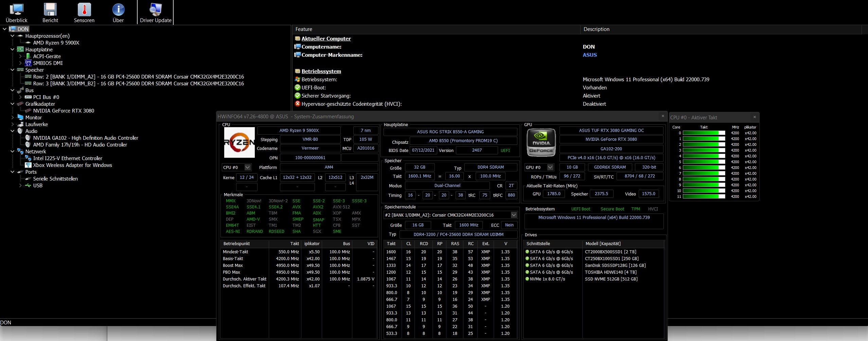Select the SMBIOS DMI icon
The height and width of the screenshot is (341, 868).
tap(28, 63)
